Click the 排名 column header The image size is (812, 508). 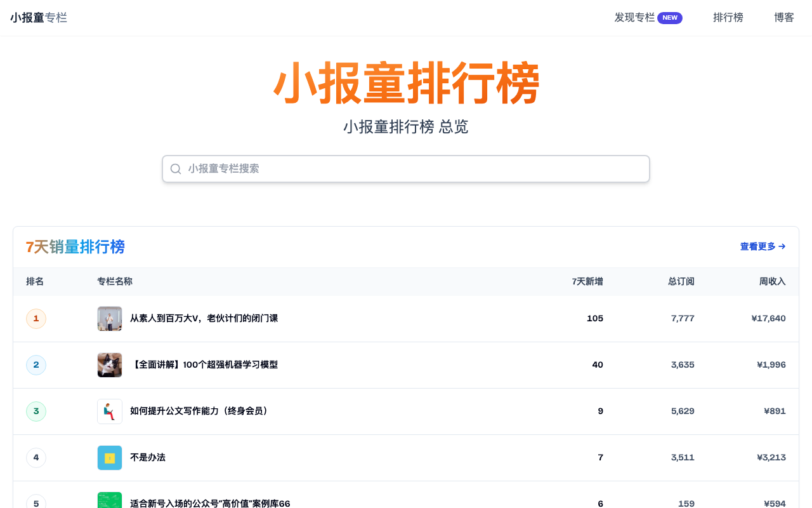coord(35,281)
